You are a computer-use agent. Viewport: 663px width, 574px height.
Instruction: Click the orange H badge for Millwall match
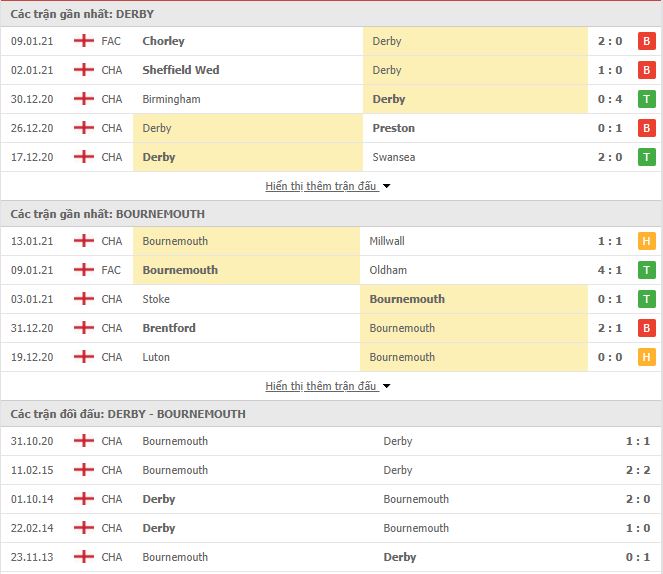[647, 241]
